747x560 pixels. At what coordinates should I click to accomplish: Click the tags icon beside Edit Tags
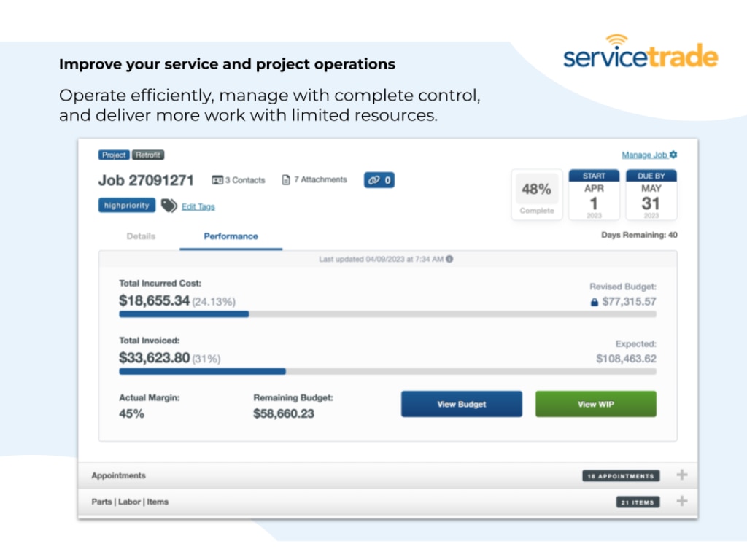click(169, 206)
